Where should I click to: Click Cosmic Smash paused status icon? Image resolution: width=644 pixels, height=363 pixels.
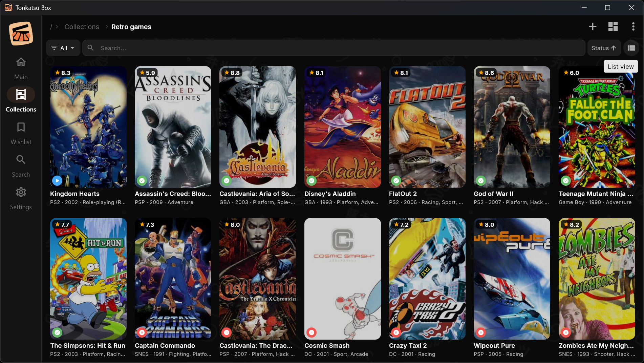312,332
